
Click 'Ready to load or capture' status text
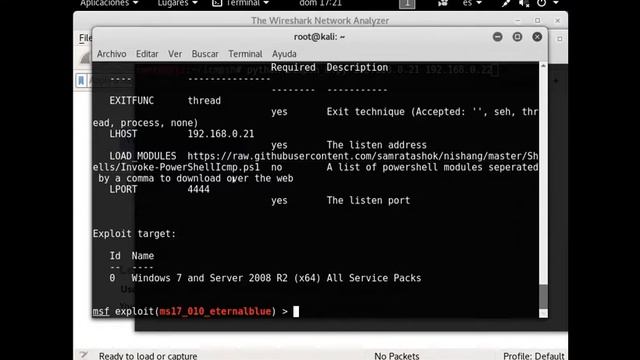pos(148,356)
